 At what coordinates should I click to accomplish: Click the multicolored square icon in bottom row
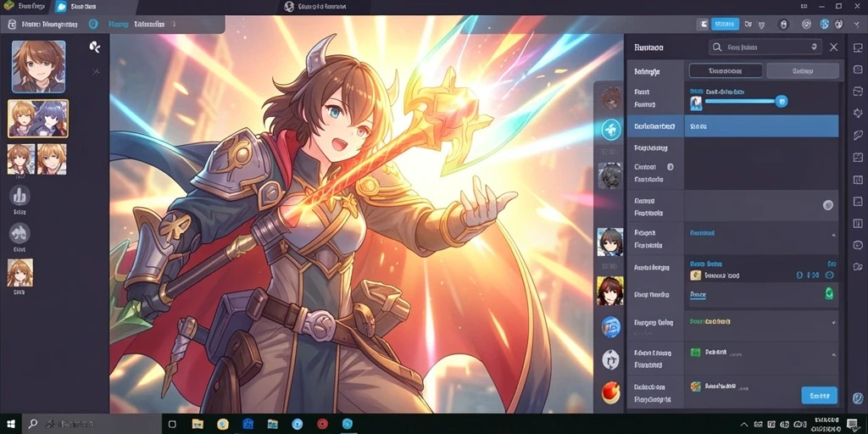click(x=695, y=387)
